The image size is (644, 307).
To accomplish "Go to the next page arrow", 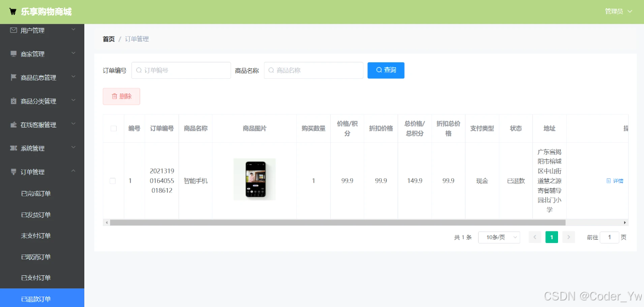I will click(568, 238).
